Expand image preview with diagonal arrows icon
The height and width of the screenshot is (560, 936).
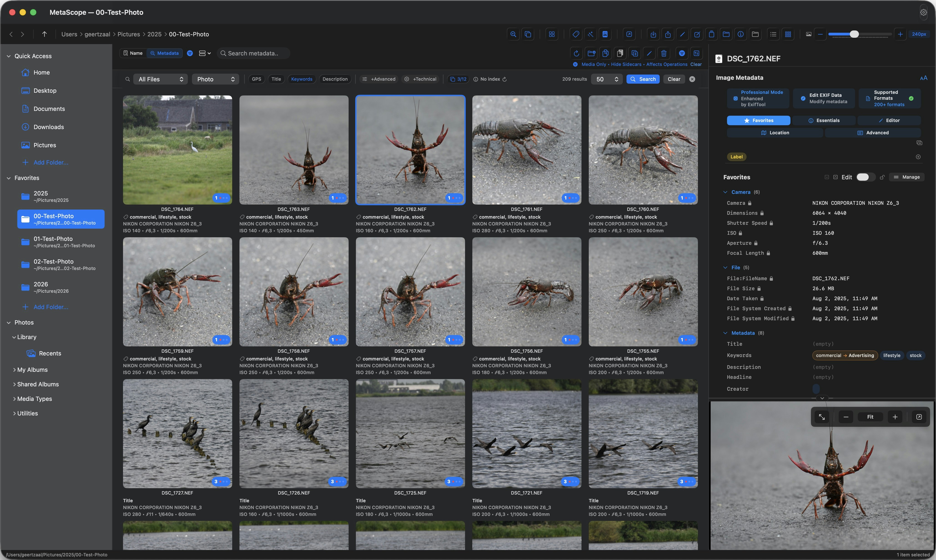(x=822, y=417)
